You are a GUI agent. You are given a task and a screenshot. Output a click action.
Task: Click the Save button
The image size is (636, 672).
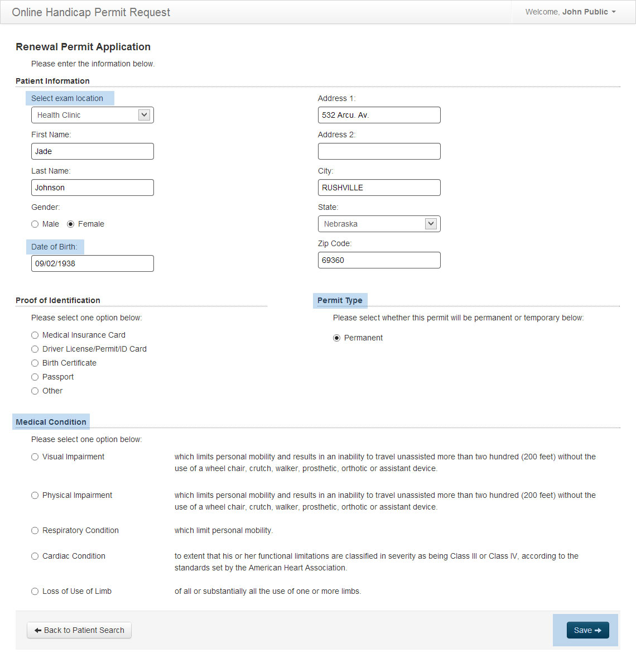pyautogui.click(x=587, y=630)
